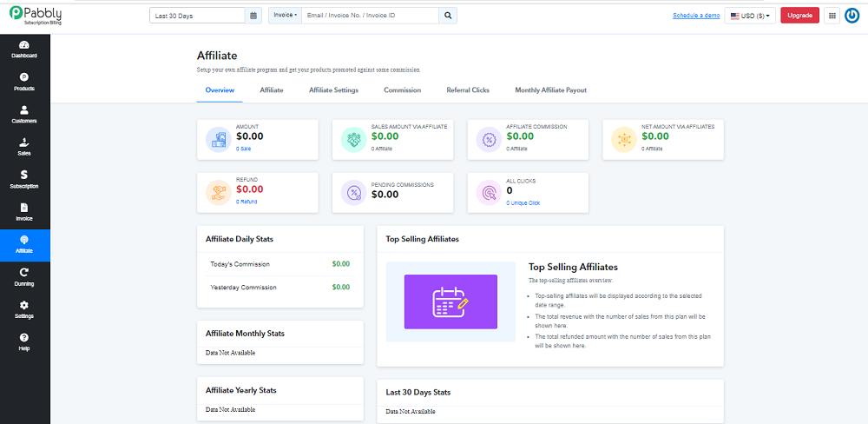The height and width of the screenshot is (424, 868).
Task: Open the Monthly Affiliate Payout tab
Action: [551, 89]
